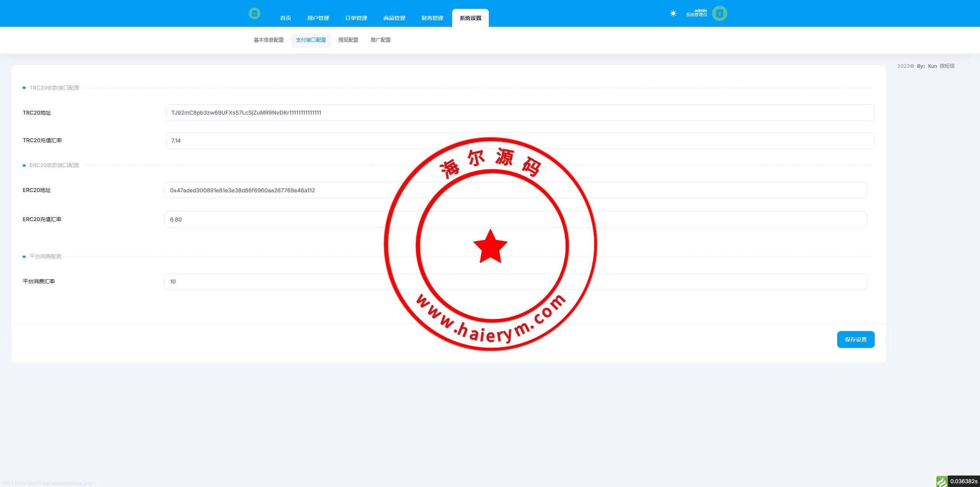Select the 系统设置 navigation tab
The image size is (980, 487).
coord(470,18)
